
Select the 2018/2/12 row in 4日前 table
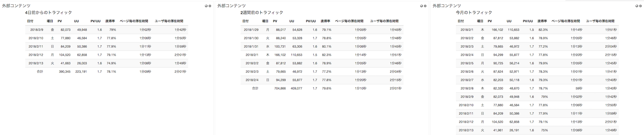107,55
